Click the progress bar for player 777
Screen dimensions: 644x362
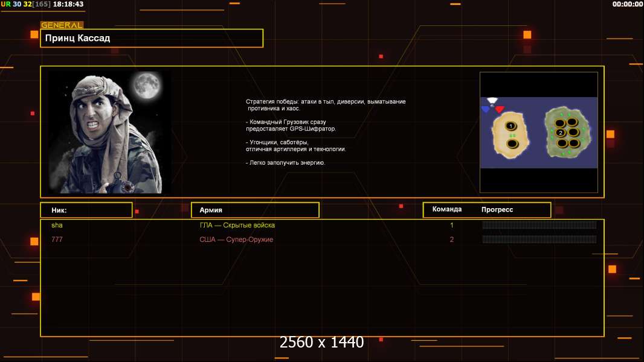click(539, 240)
